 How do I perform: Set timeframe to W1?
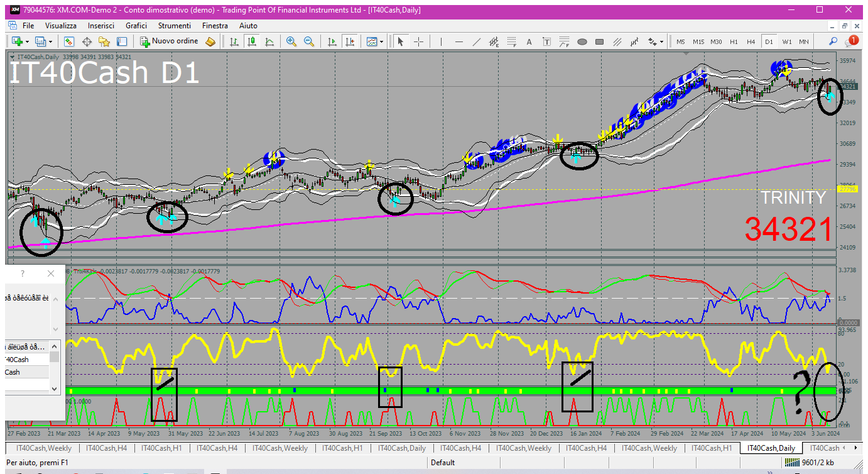787,41
